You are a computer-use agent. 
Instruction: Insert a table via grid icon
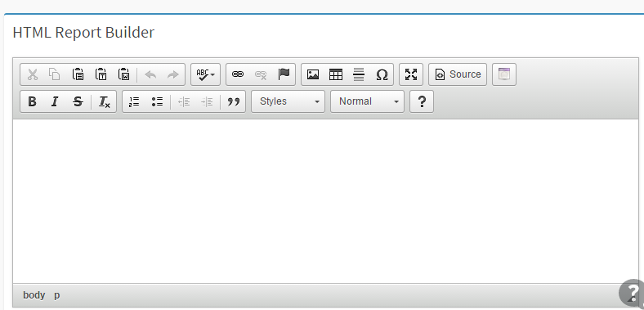click(336, 74)
